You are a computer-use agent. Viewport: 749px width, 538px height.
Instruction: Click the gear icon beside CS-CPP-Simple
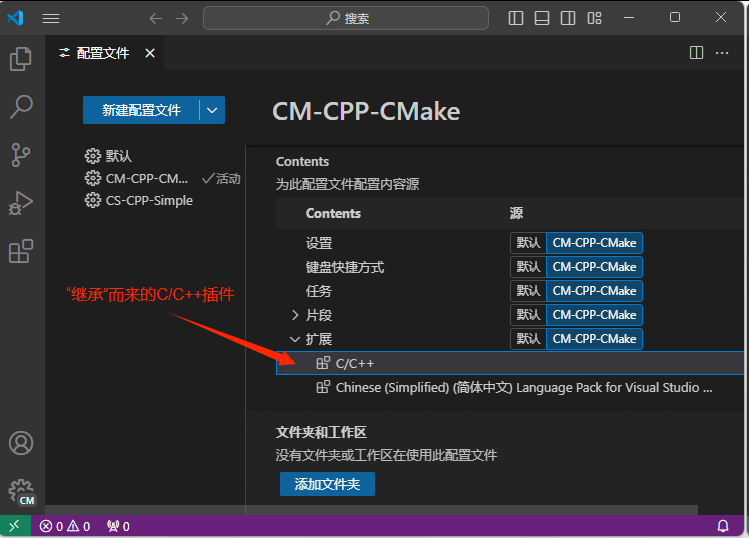pos(93,201)
